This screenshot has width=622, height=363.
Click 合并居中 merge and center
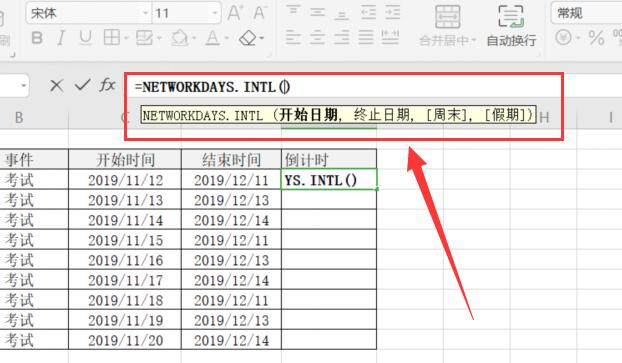click(447, 26)
